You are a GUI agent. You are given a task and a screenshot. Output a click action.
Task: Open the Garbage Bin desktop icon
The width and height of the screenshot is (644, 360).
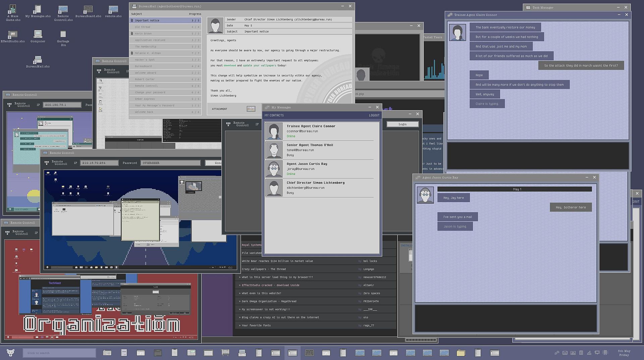(x=63, y=38)
